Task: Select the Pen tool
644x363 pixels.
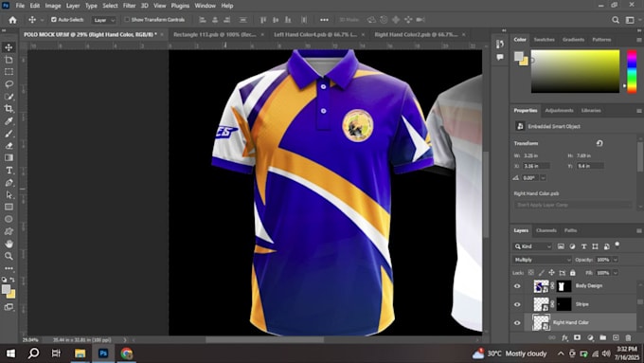Action: click(9, 183)
